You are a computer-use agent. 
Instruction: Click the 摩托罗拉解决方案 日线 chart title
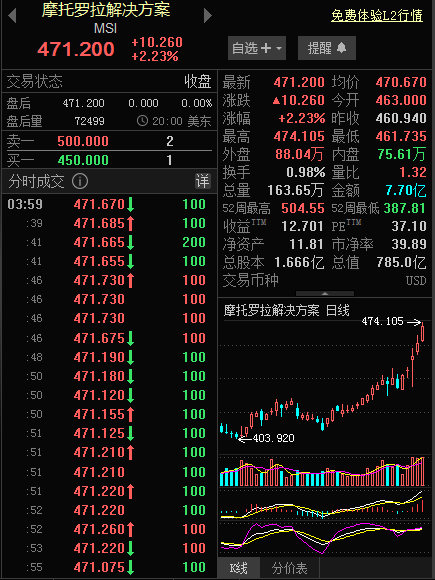(286, 310)
